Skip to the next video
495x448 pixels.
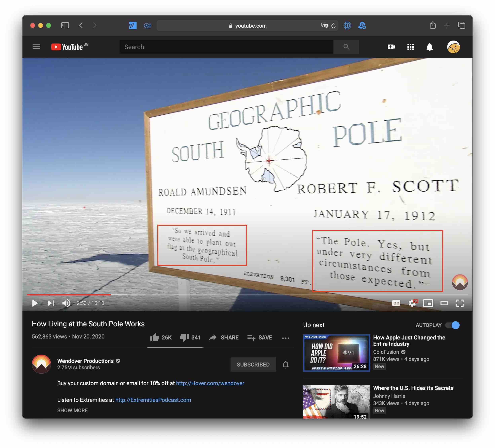coord(51,303)
